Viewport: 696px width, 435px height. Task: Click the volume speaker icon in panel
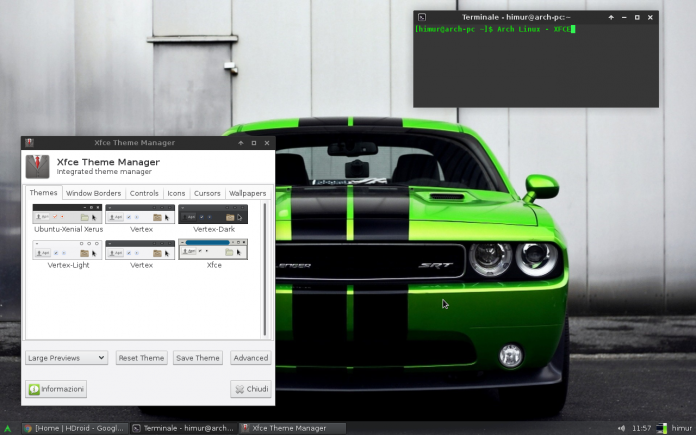621,428
